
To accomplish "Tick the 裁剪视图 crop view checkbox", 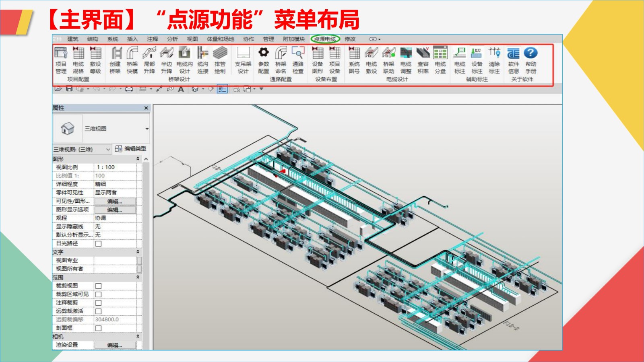I will 98,286.
